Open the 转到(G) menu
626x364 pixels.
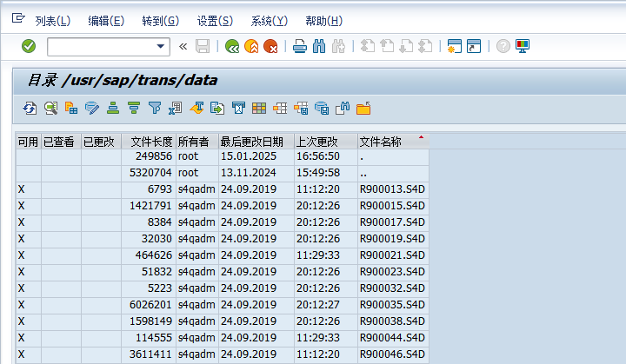click(x=161, y=21)
